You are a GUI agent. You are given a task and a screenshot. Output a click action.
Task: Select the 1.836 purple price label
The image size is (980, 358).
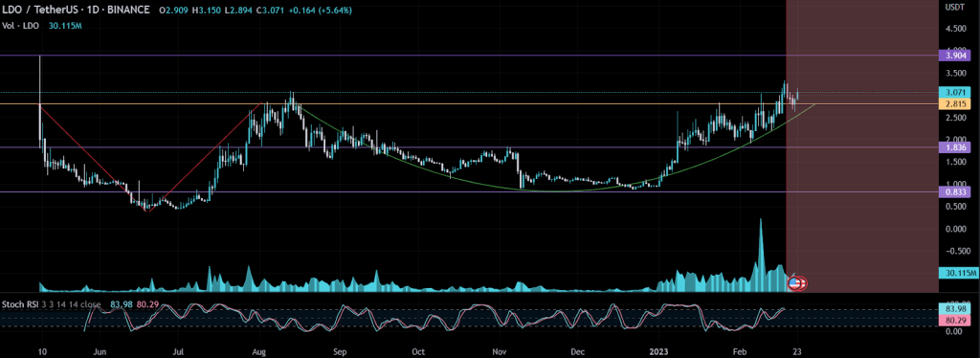955,147
